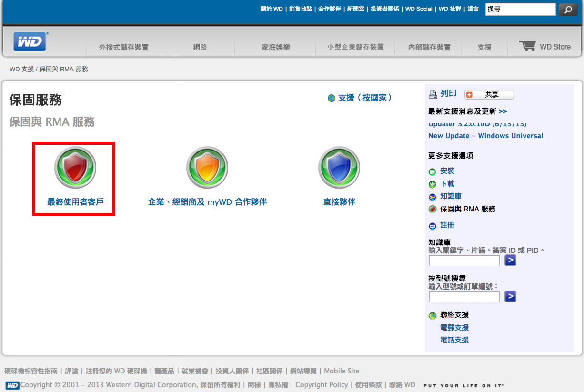The image size is (584, 392).
Task: Open 關於 WD in top bar
Action: click(272, 9)
